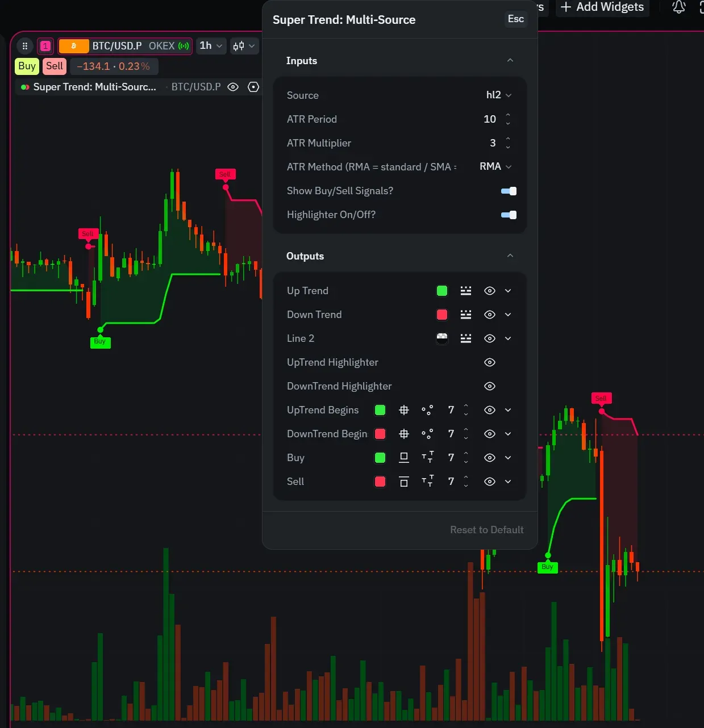Expand the Down Trend row options chevron
This screenshot has height=728, width=704.
[508, 315]
